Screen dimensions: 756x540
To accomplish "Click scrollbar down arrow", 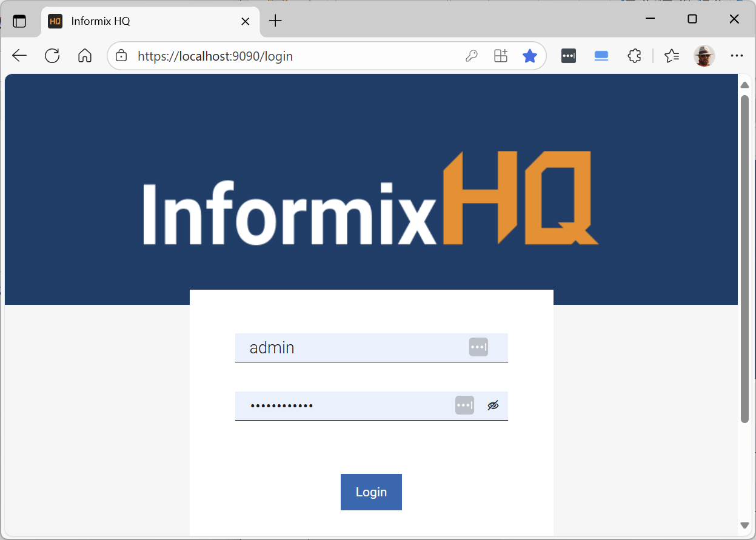I will tap(745, 525).
